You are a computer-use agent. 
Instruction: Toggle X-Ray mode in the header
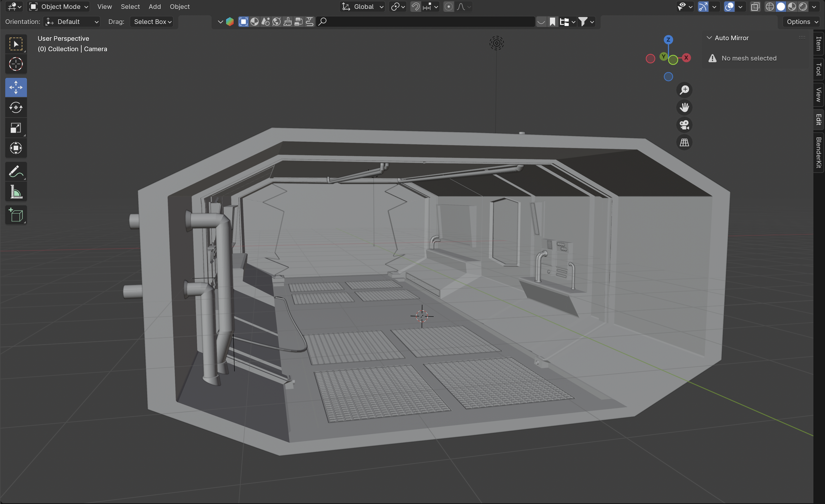click(x=755, y=6)
